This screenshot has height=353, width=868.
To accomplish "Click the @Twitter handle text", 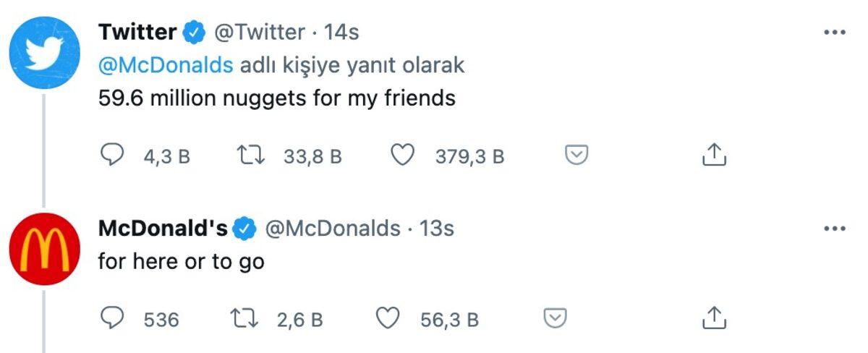I will coord(258,33).
